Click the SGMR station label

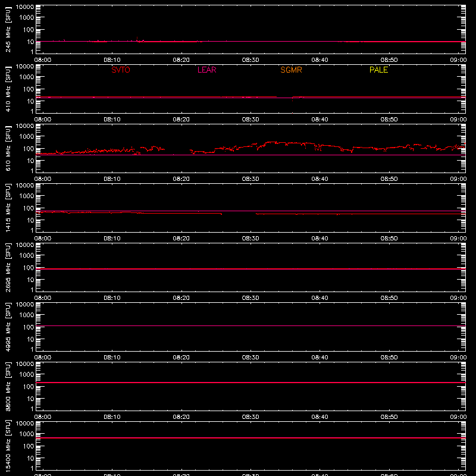click(x=291, y=70)
